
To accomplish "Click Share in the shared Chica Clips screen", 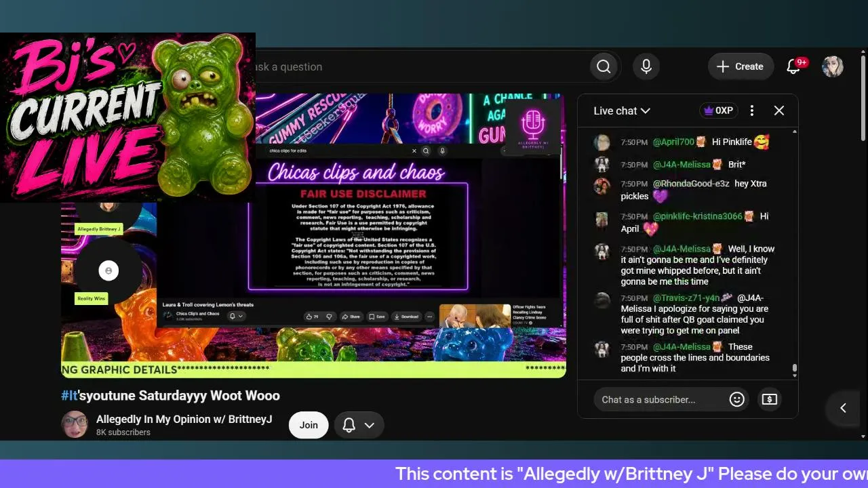I will pos(351,317).
